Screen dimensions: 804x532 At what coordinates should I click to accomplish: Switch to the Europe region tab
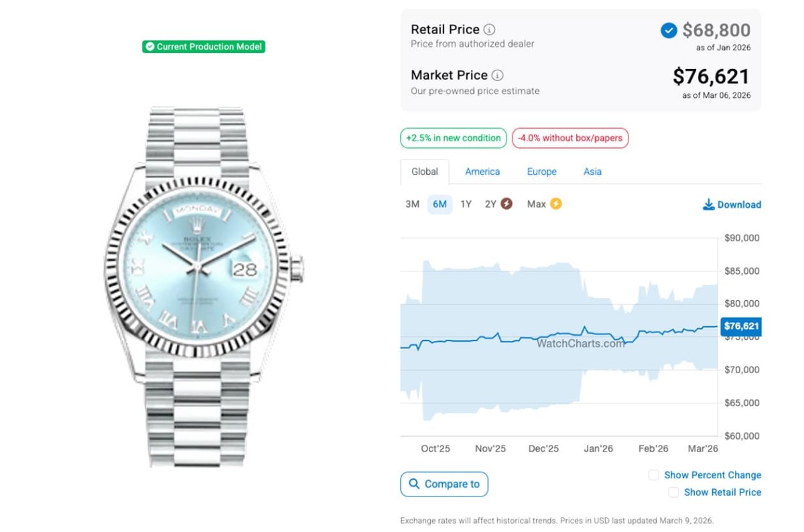pos(541,172)
